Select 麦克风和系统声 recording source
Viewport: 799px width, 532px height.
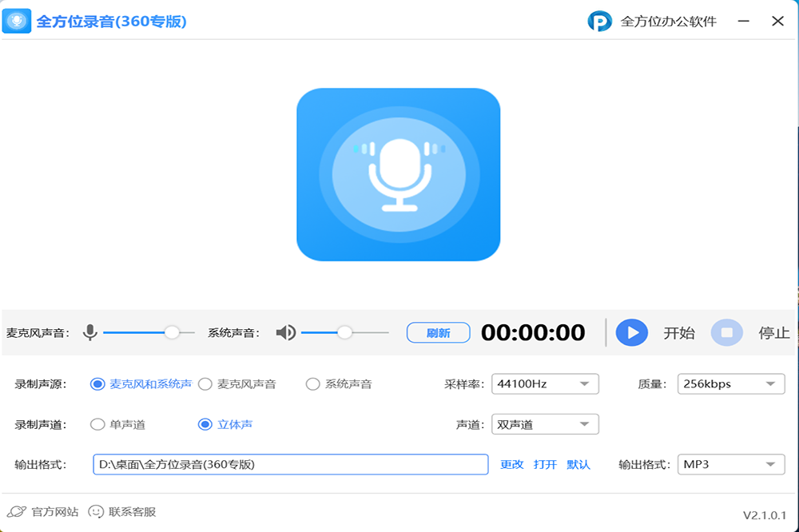[x=97, y=384]
